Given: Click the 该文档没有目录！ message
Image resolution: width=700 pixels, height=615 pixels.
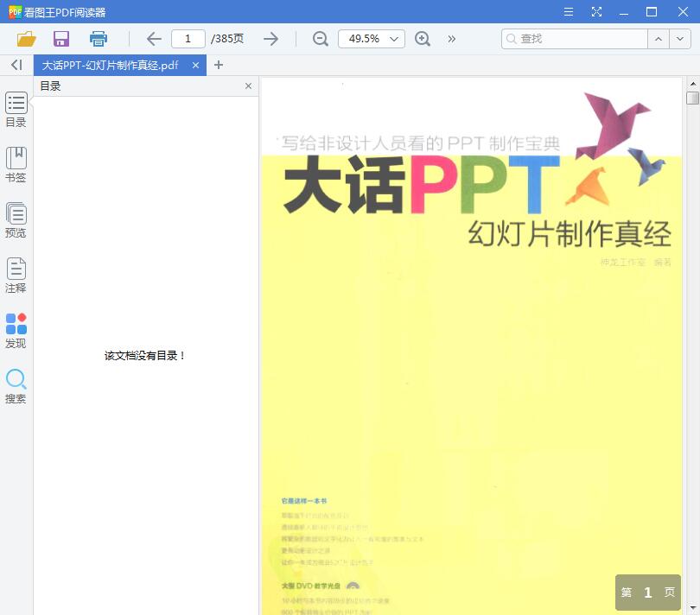Looking at the screenshot, I should click(x=144, y=356).
